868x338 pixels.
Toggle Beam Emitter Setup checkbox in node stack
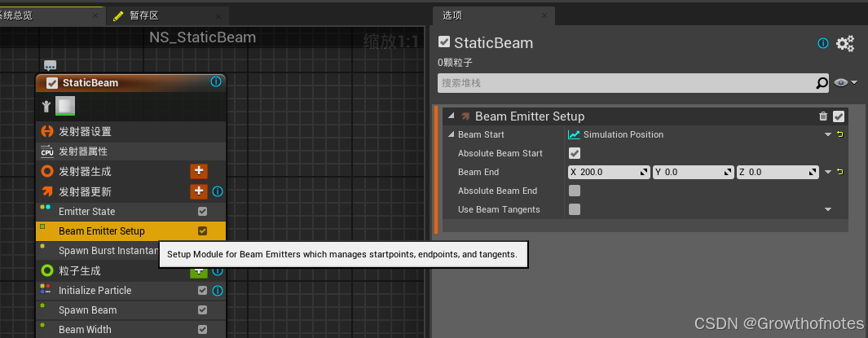click(x=203, y=230)
